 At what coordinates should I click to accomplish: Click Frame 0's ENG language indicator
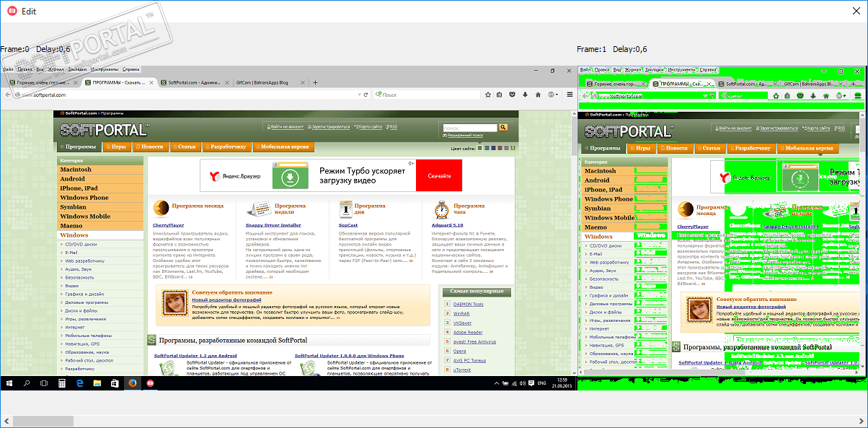pyautogui.click(x=542, y=383)
